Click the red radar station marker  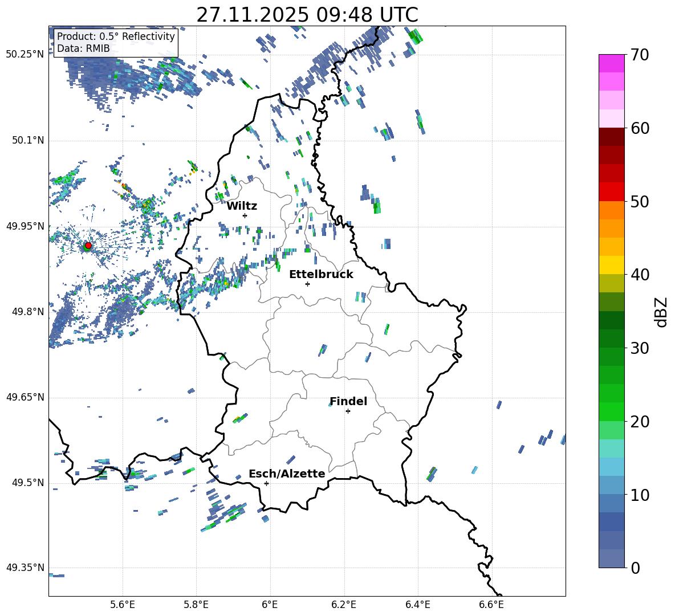88,246
